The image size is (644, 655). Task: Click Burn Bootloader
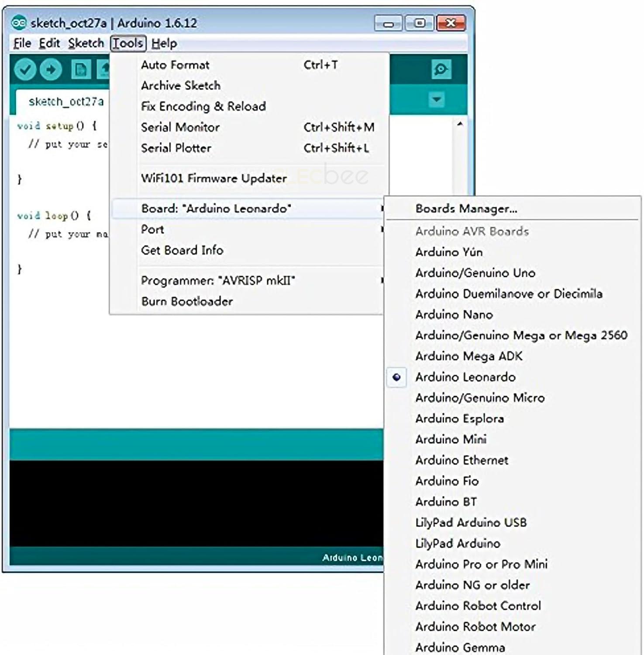tap(187, 301)
